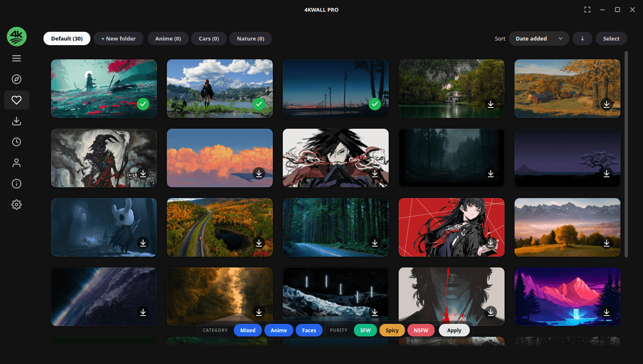Click green checkmark on teal samurai wallpaper
The image size is (643, 364).
coord(143,104)
